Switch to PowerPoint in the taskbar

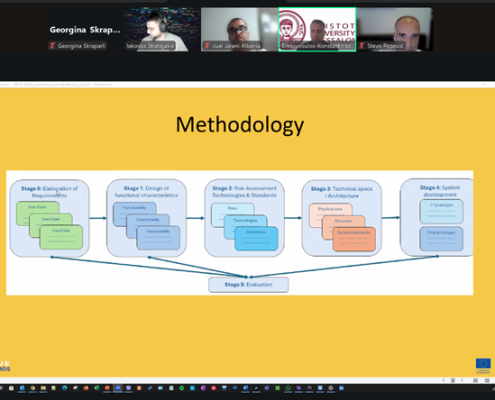tap(107, 388)
